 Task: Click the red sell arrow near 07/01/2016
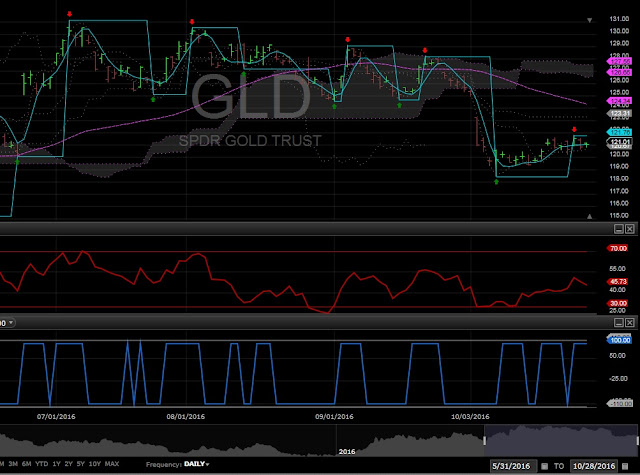coord(69,14)
